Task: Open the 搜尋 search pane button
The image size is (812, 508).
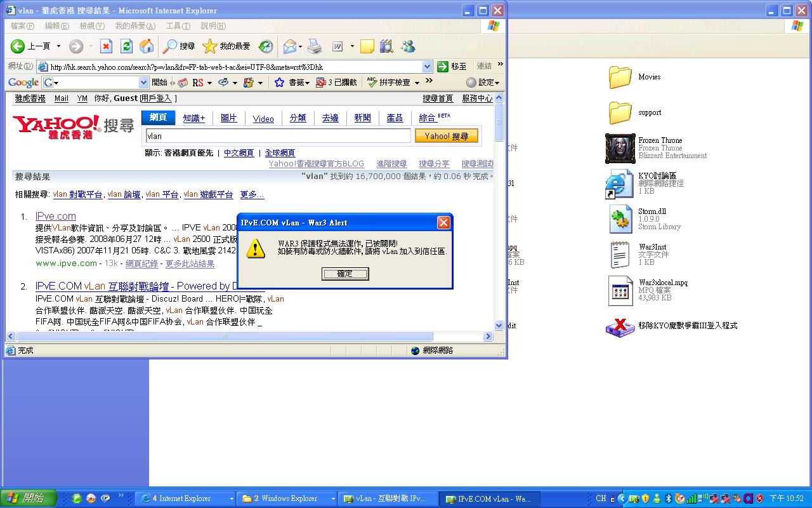Action: pyautogui.click(x=179, y=46)
